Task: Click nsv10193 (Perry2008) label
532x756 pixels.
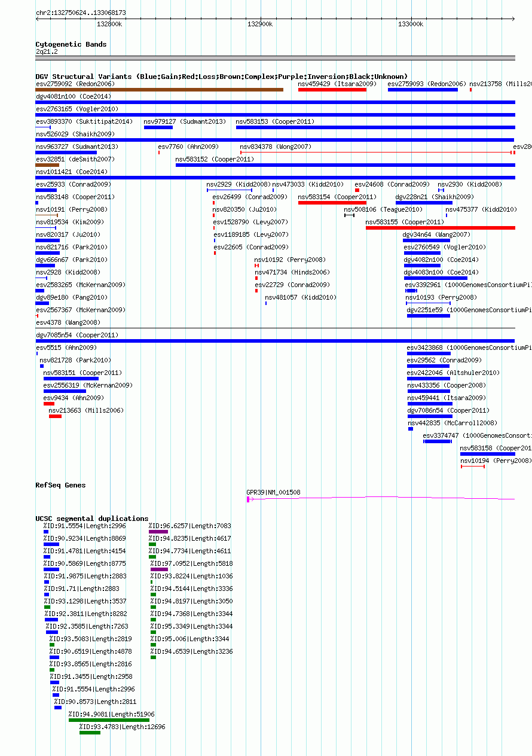Action: (x=441, y=297)
